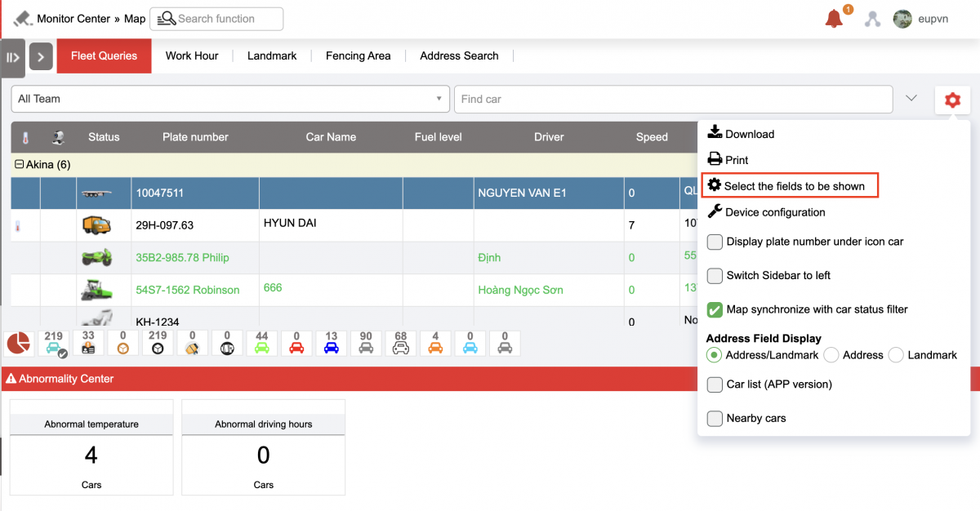Filter green cars showing 44
980x511 pixels.
(x=261, y=343)
